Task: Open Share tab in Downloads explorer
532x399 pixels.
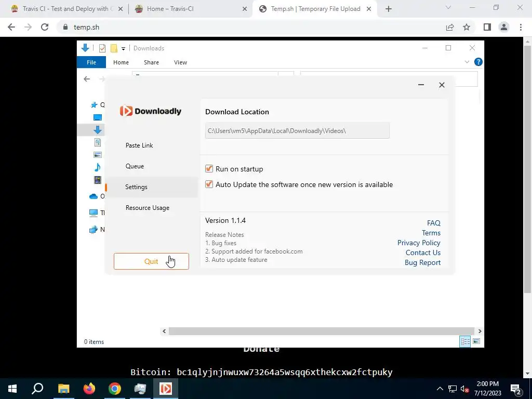Action: tap(151, 62)
